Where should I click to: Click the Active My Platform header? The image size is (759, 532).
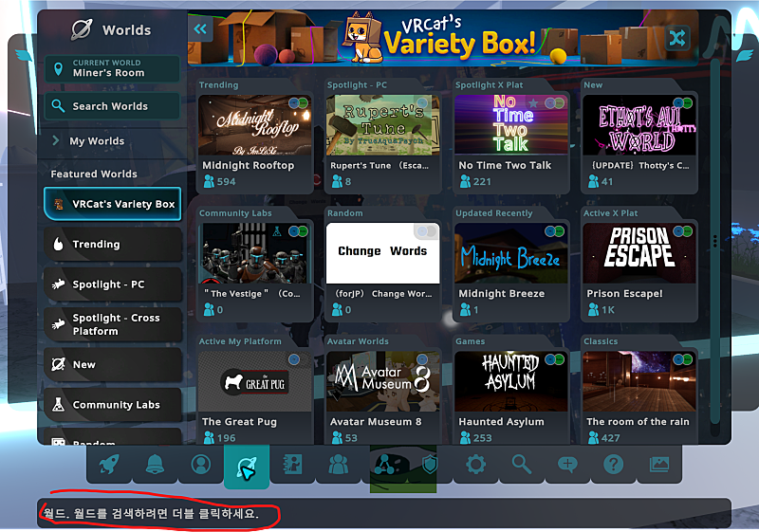tap(240, 341)
